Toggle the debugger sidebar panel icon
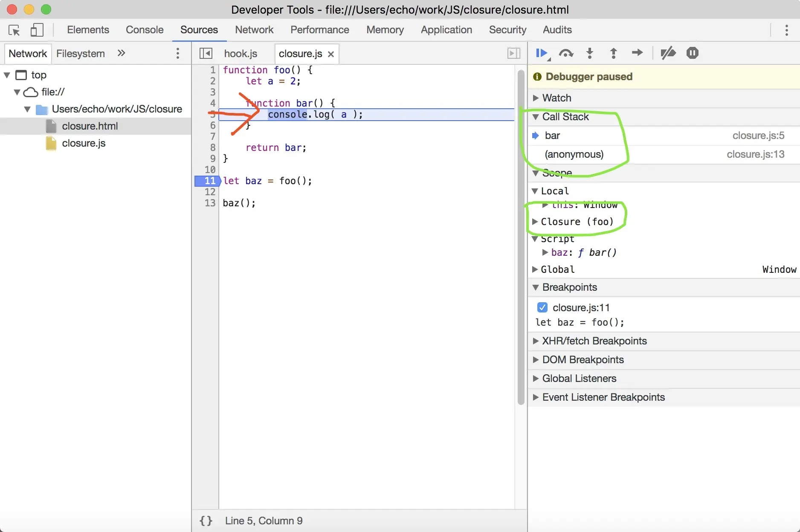The image size is (800, 532). 513,53
